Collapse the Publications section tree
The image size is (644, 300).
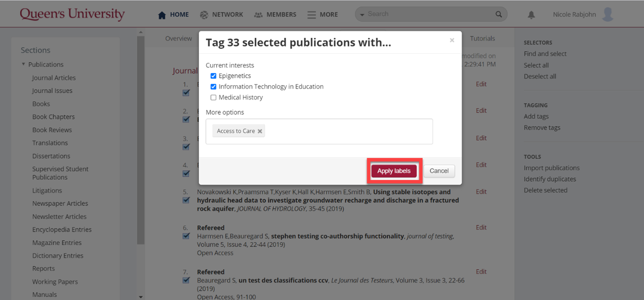(23, 64)
